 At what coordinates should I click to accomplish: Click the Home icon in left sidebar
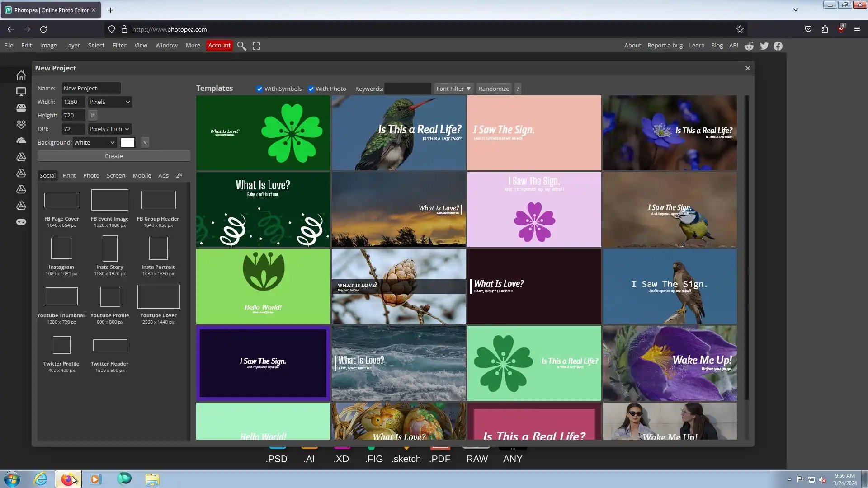point(21,75)
